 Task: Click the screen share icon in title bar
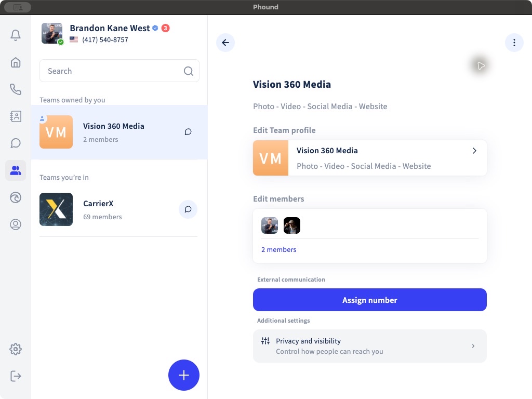[x=18, y=7]
